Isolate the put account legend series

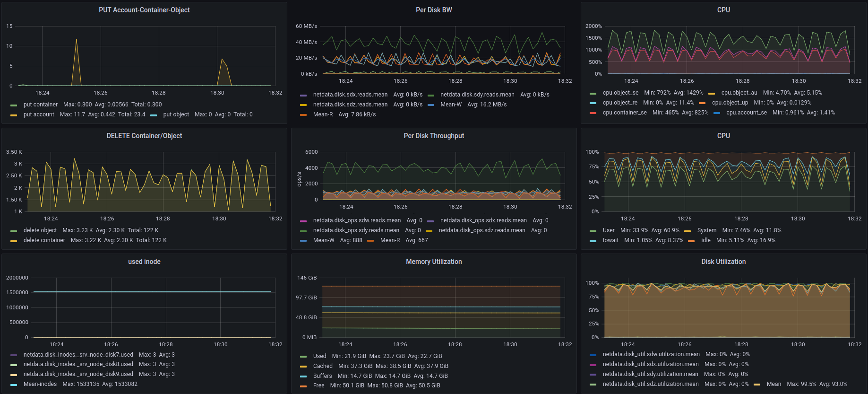[39, 114]
